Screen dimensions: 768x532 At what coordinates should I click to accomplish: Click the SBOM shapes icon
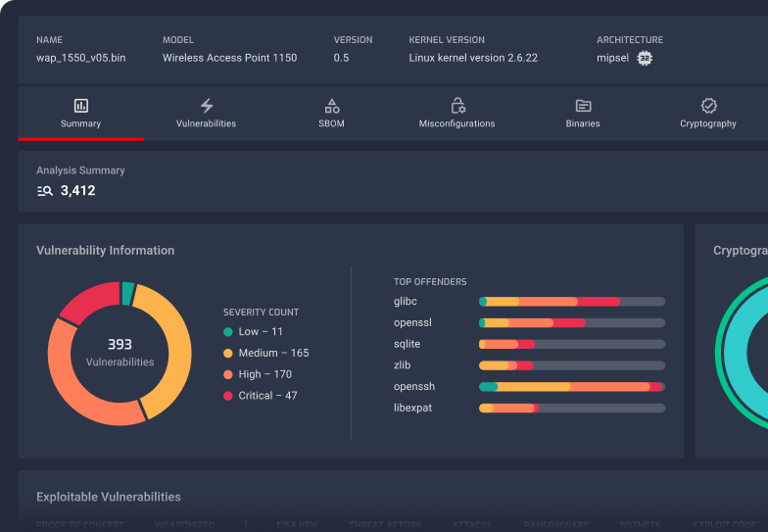(x=332, y=106)
